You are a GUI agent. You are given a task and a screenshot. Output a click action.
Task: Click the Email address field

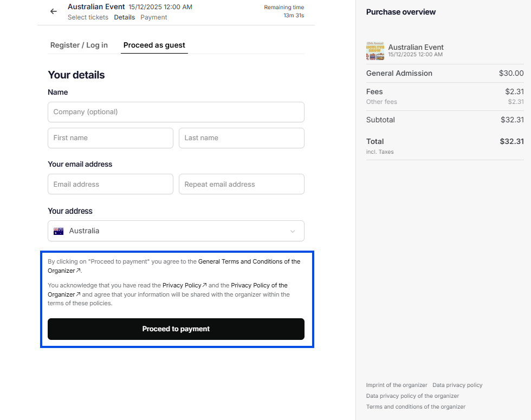tap(111, 185)
